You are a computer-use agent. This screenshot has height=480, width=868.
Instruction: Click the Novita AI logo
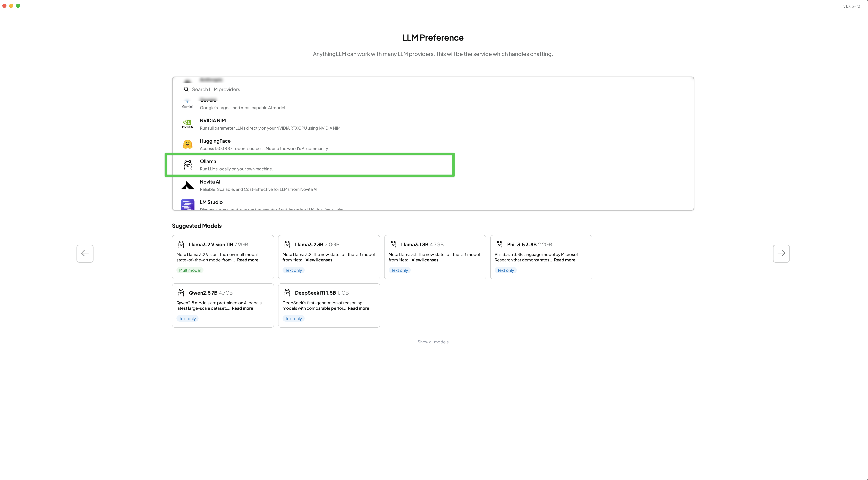coord(187,185)
